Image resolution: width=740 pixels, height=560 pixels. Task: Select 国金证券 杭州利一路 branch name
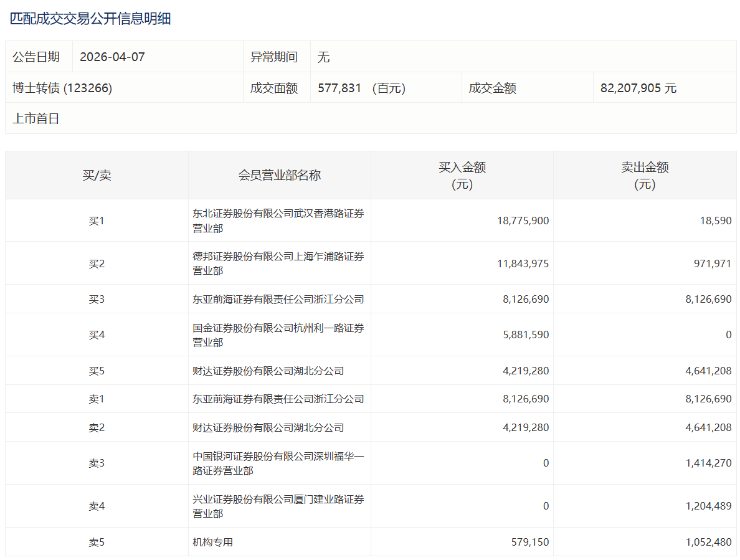278,335
